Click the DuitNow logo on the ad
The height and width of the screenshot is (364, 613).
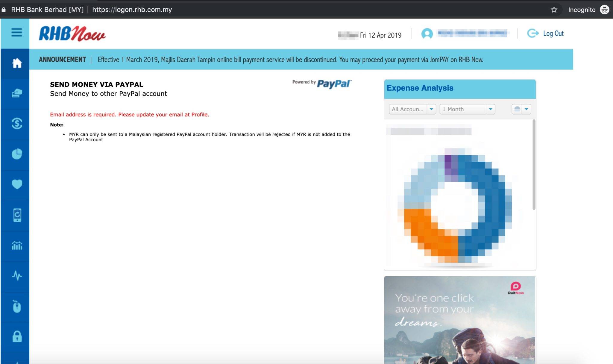coord(516,288)
